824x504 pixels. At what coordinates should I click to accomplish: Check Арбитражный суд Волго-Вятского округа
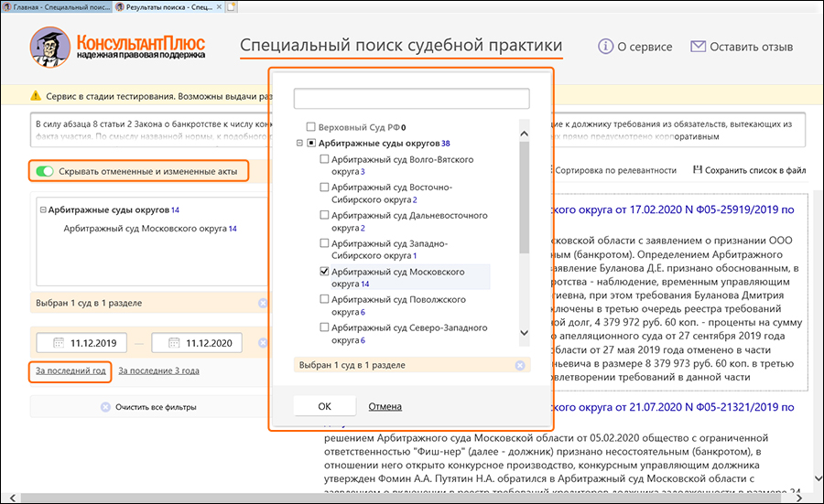(x=324, y=160)
